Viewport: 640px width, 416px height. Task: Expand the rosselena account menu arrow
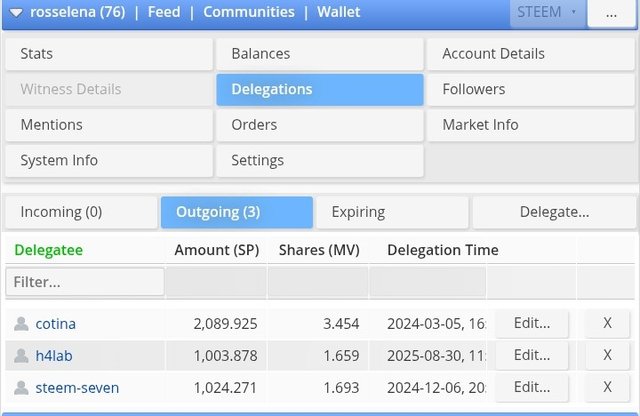pos(16,13)
